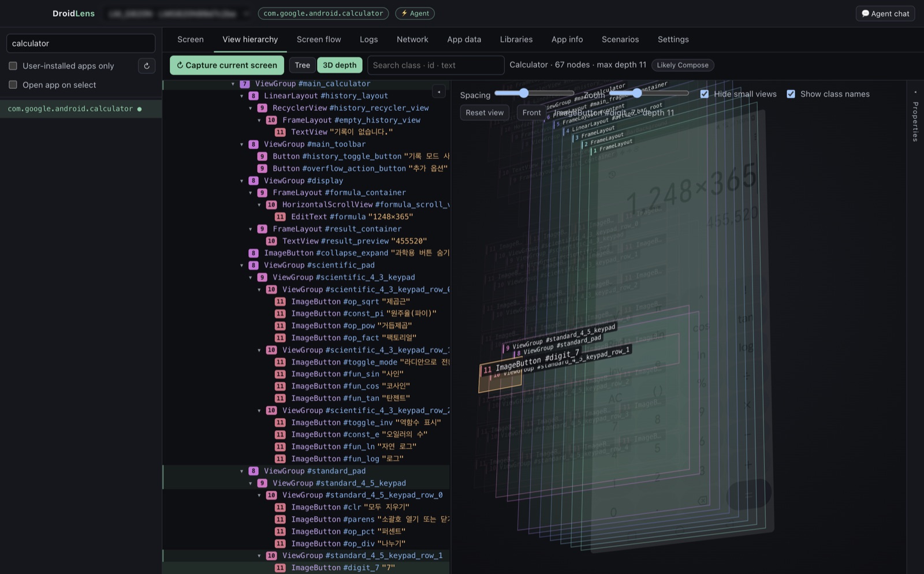Viewport: 924px width, 574px height.
Task: Collapse the tree panel arrow button
Action: click(439, 92)
